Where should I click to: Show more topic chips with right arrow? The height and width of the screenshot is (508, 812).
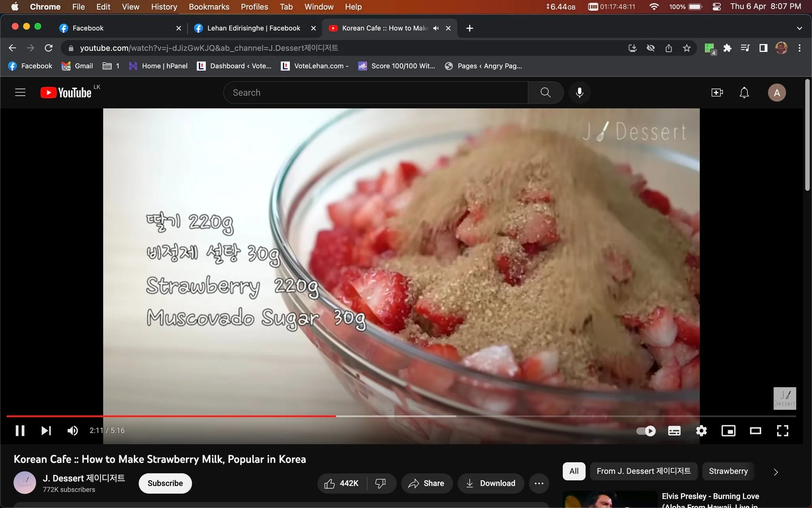(776, 471)
